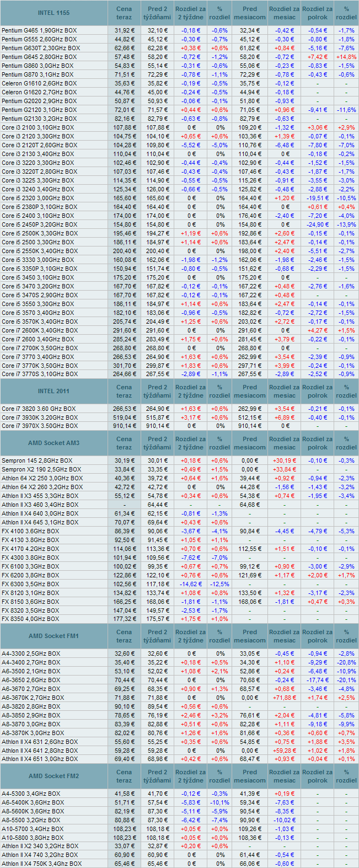Viewport: 359px width, 868px height.
Task: Click "64,68 €" in the Athlon II X3 460 row
Action: click(x=250, y=505)
